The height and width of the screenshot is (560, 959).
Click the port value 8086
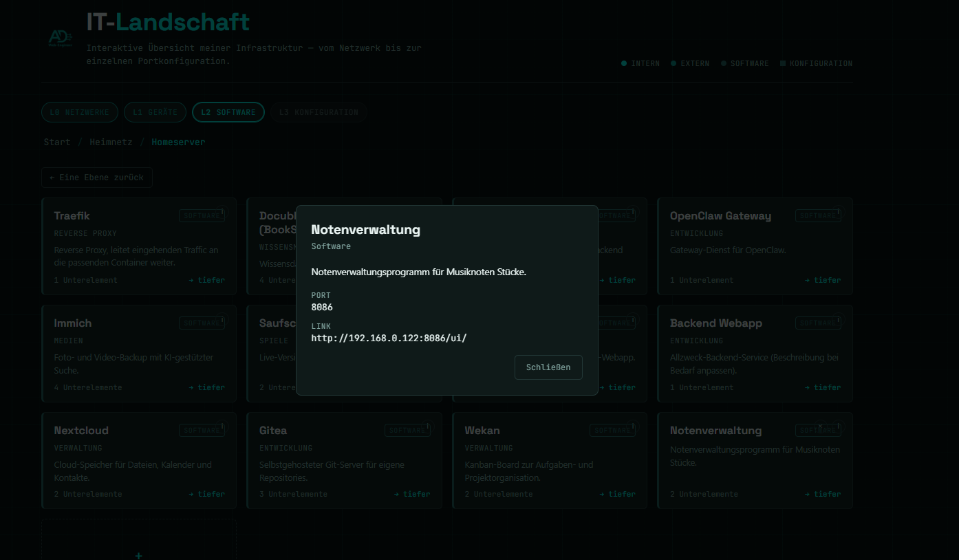(x=322, y=308)
